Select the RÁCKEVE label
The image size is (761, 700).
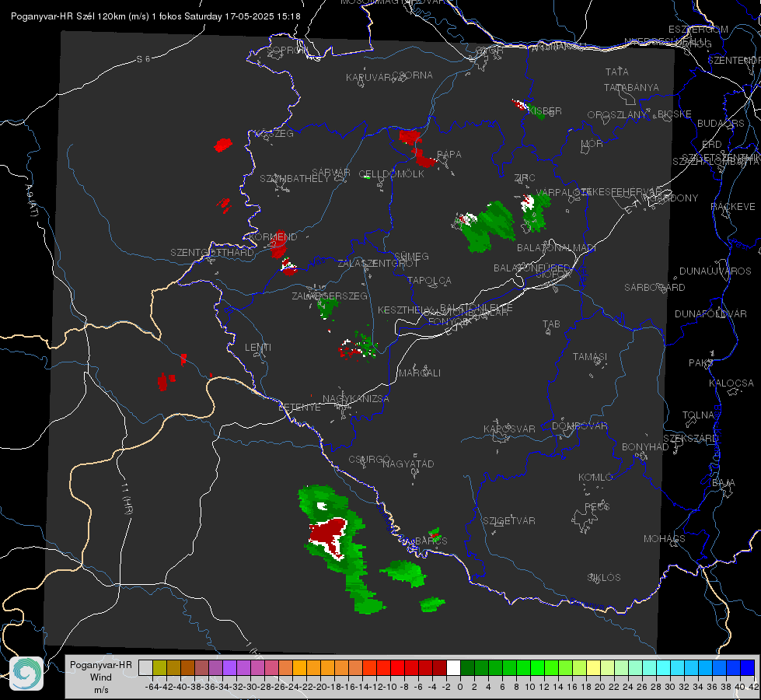(733, 207)
